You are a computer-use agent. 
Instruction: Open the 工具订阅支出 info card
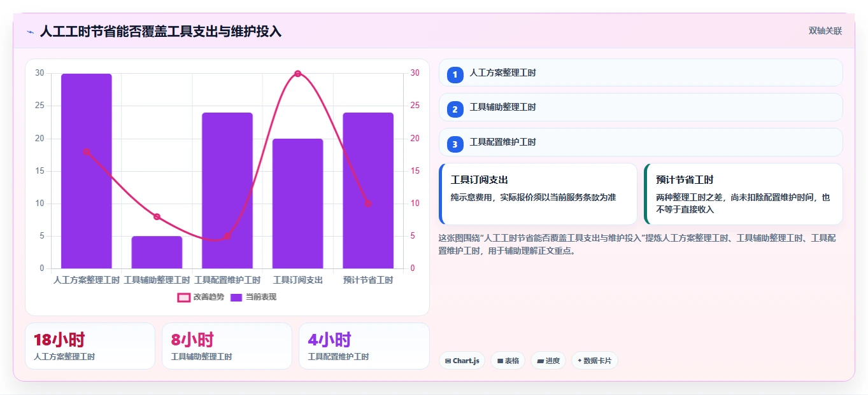pyautogui.click(x=538, y=194)
